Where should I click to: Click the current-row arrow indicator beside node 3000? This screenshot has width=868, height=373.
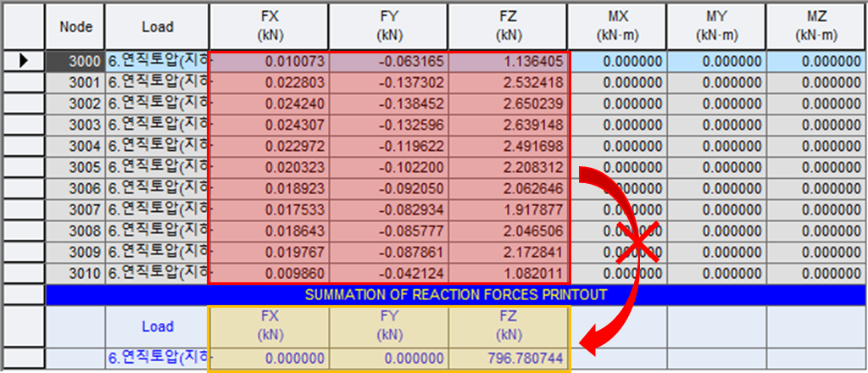tap(24, 61)
